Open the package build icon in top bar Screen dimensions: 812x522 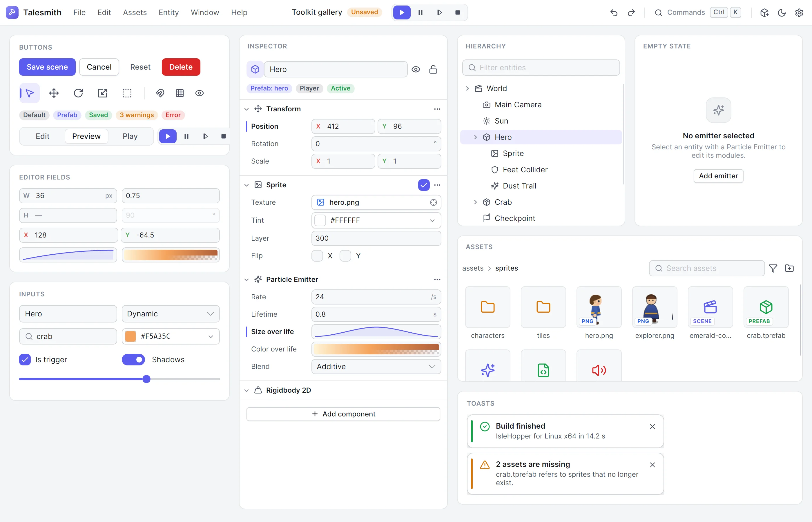tap(764, 12)
